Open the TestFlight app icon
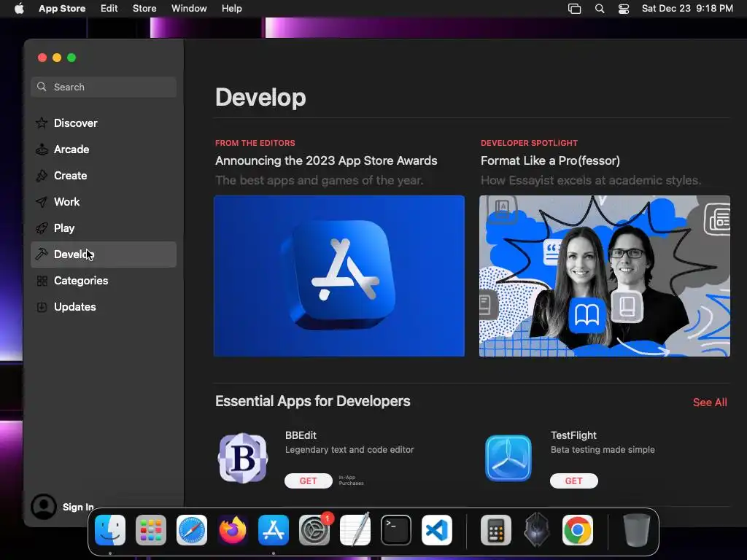The width and height of the screenshot is (747, 560). 508,458
